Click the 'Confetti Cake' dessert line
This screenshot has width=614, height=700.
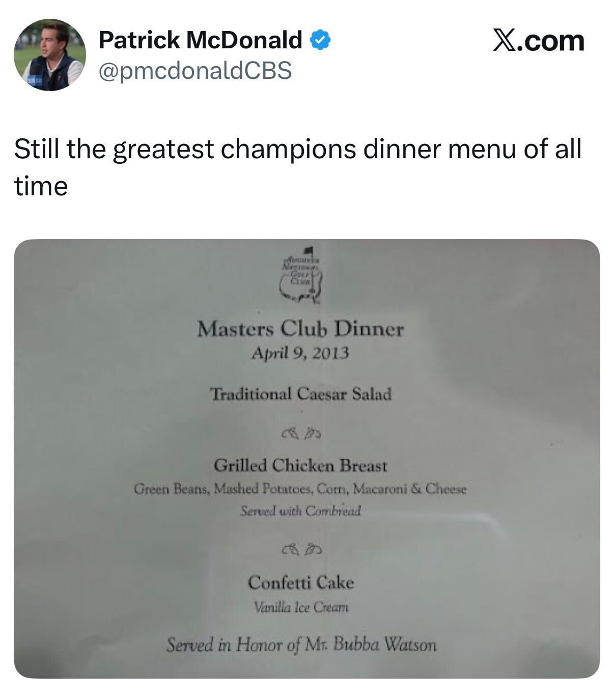coord(300,582)
